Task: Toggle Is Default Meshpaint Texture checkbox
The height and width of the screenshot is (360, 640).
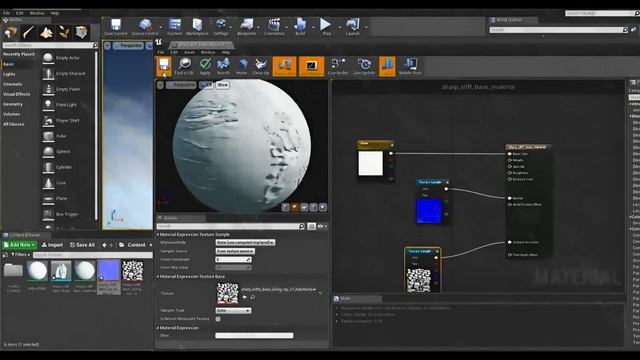Action: (x=218, y=319)
